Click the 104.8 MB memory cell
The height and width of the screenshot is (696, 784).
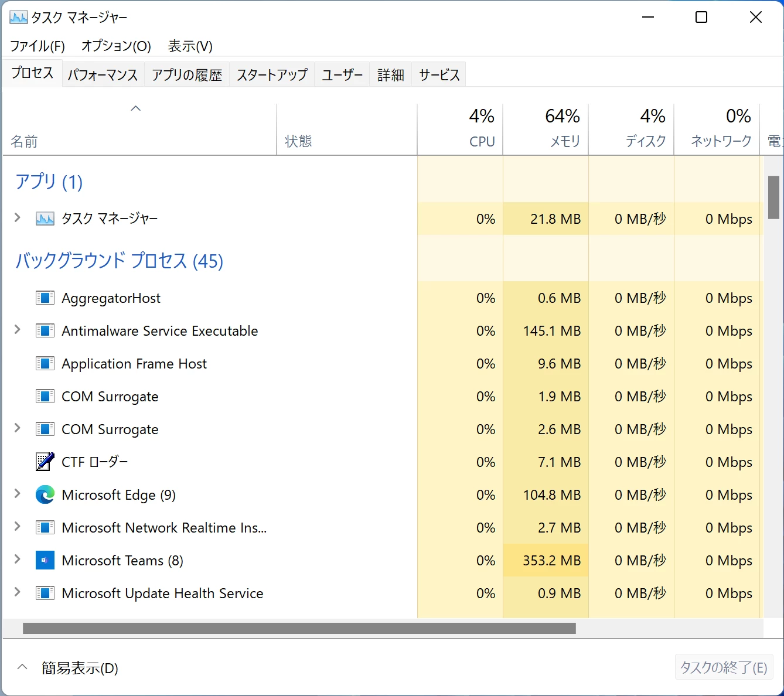pos(546,495)
